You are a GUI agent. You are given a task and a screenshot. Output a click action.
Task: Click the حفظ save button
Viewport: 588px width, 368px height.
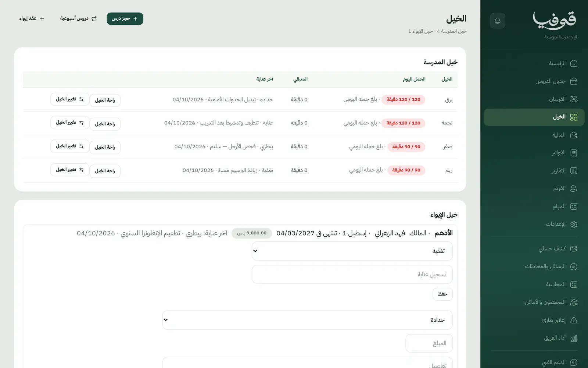pyautogui.click(x=442, y=294)
